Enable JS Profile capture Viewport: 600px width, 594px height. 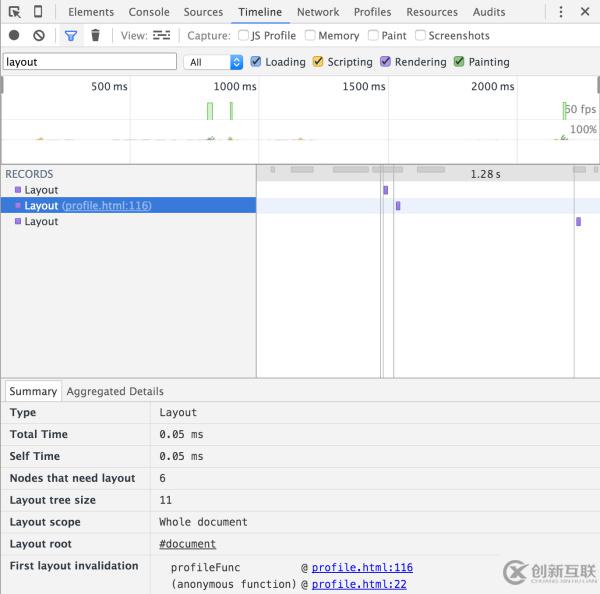243,35
